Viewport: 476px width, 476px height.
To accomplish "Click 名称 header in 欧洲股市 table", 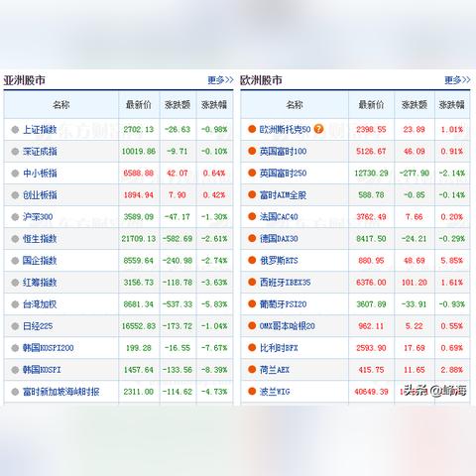I will pyautogui.click(x=295, y=105).
